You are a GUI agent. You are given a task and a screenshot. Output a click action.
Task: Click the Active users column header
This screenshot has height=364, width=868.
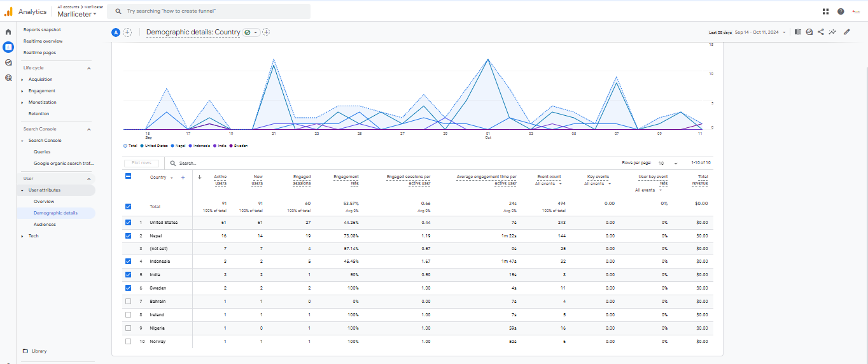(220, 179)
